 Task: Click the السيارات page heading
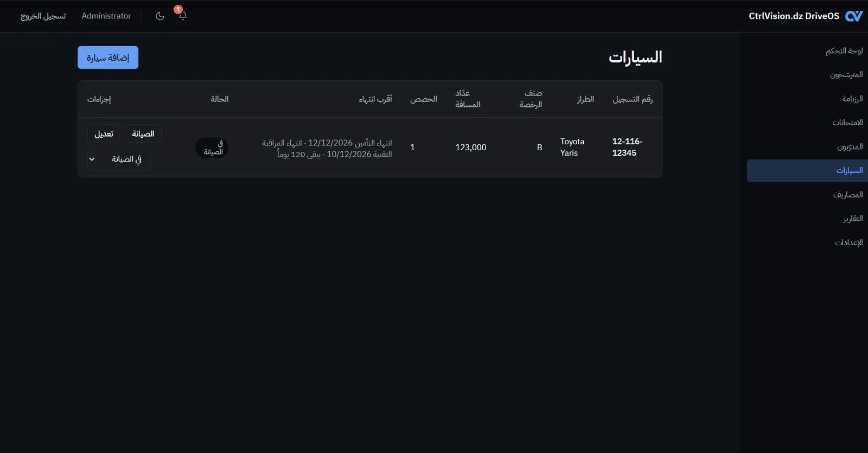635,57
